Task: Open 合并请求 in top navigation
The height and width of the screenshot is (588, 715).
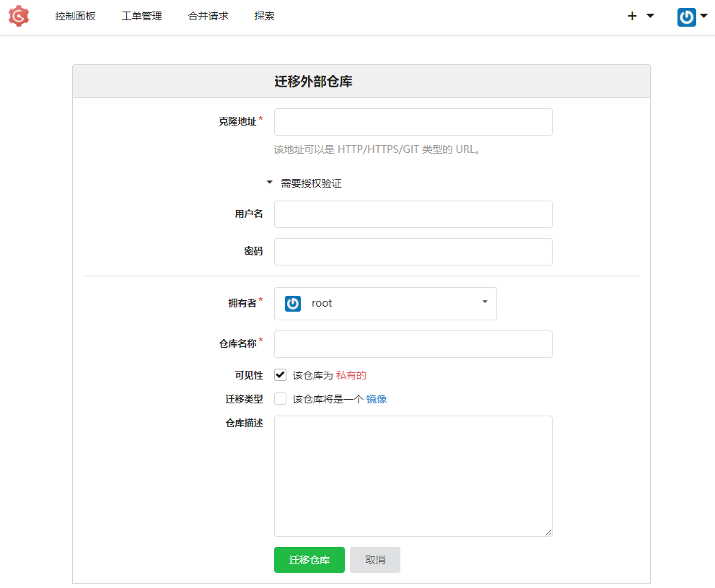Action: point(208,16)
